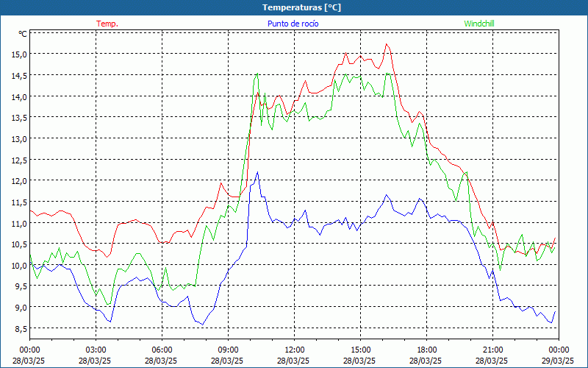Click the 10,0 y-axis value
The width and height of the screenshot is (588, 368).
click(x=20, y=266)
